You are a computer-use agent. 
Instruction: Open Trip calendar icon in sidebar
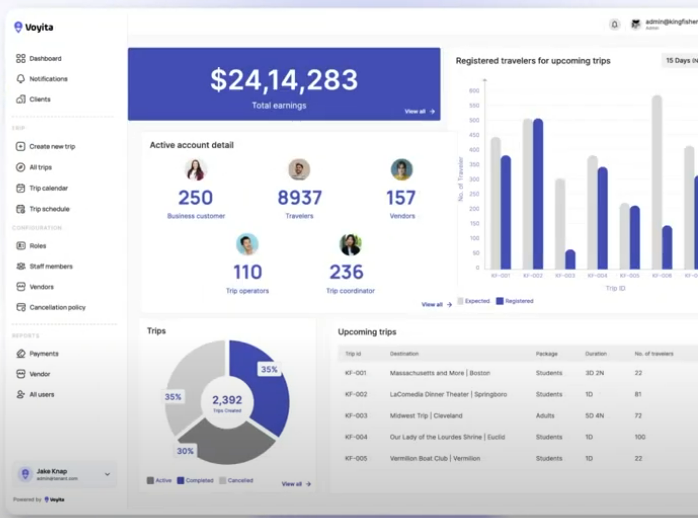click(21, 188)
